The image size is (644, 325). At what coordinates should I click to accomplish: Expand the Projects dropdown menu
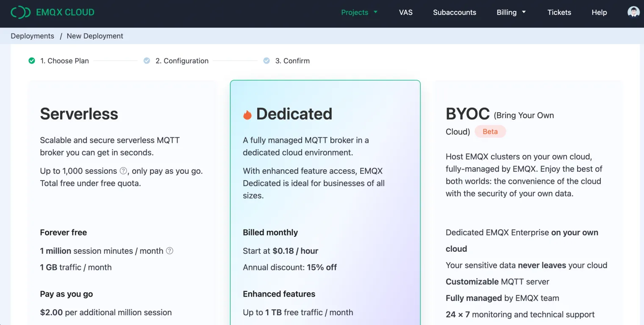point(359,12)
